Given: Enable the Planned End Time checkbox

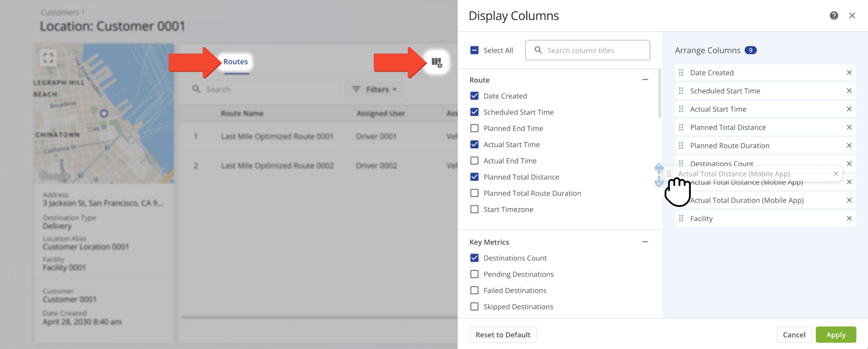Looking at the screenshot, I should (474, 128).
